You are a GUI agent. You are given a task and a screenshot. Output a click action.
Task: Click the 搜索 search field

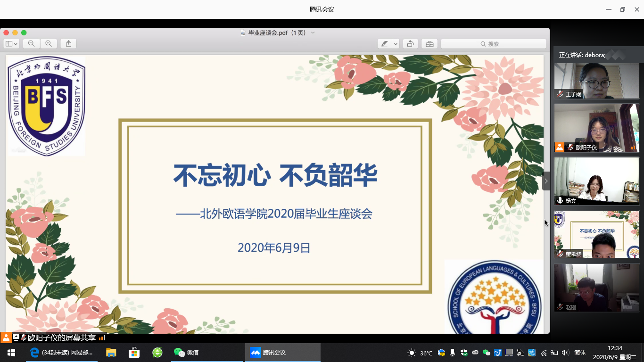[x=493, y=44]
